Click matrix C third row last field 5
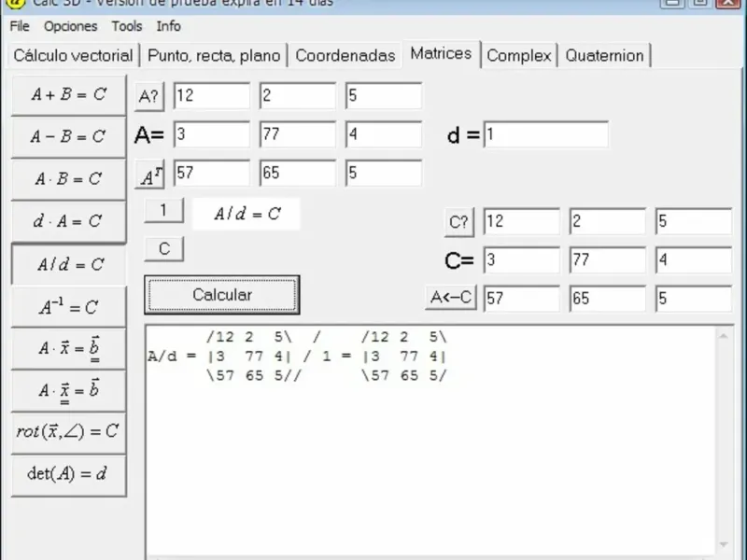The width and height of the screenshot is (747, 560). pyautogui.click(x=694, y=299)
